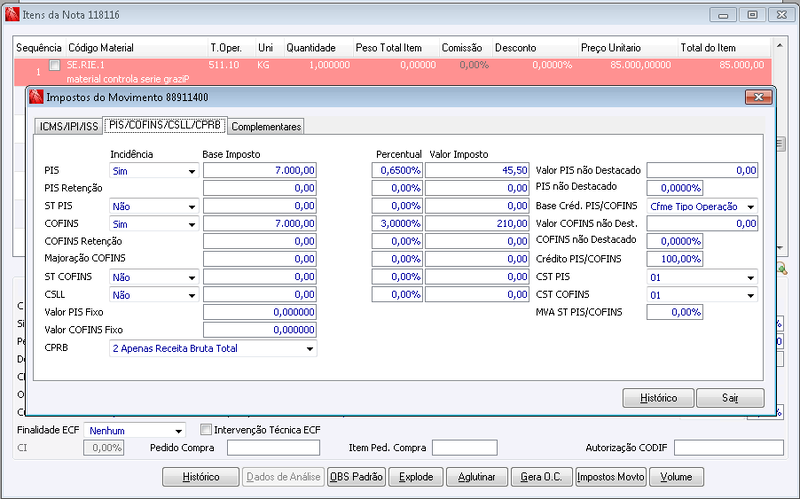This screenshot has height=499, width=800.
Task: Switch to the ICMS/IPI/ISS tab
Action: [x=68, y=127]
